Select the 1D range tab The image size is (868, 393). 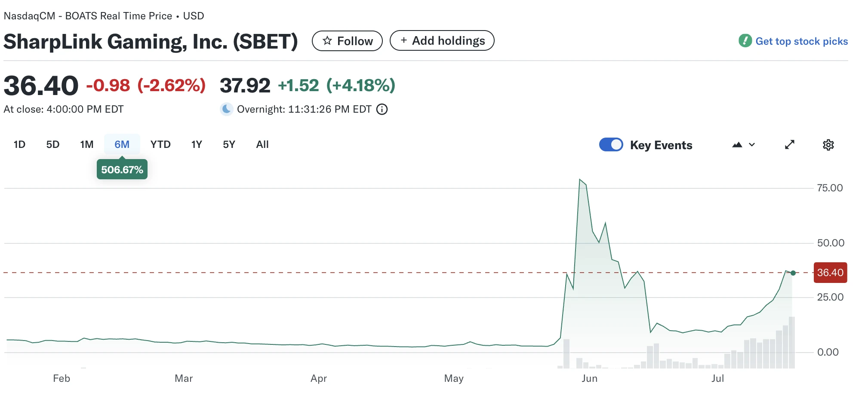tap(19, 144)
